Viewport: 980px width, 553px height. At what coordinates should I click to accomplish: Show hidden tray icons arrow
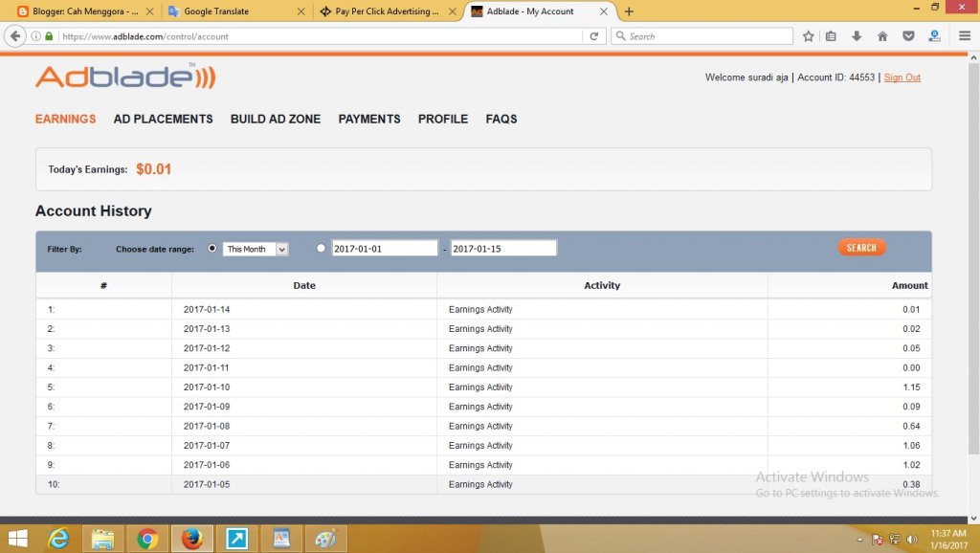860,540
